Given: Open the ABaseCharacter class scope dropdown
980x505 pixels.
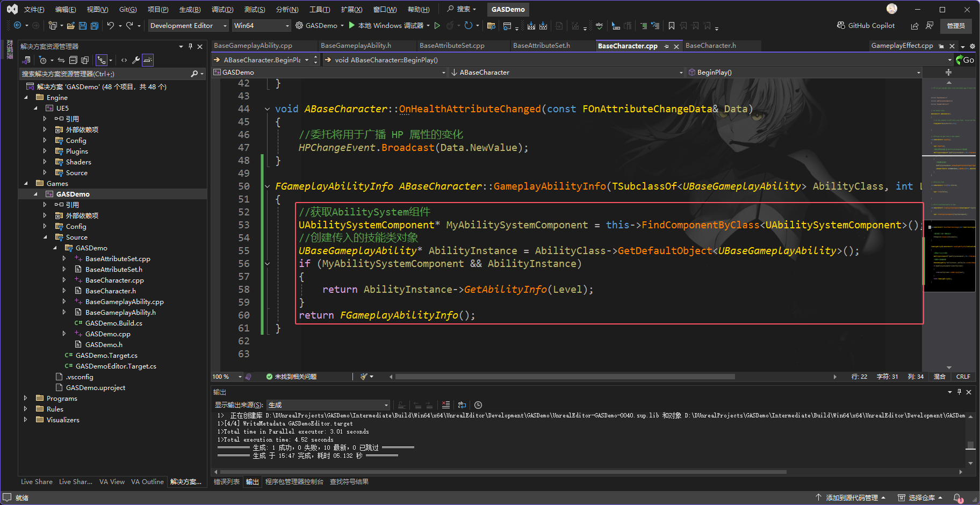Looking at the screenshot, I should coord(567,72).
